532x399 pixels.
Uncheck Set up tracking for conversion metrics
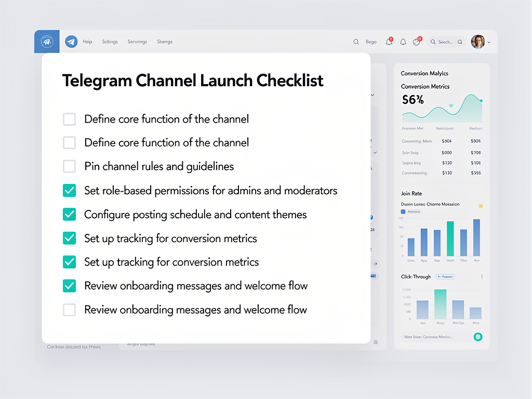69,238
